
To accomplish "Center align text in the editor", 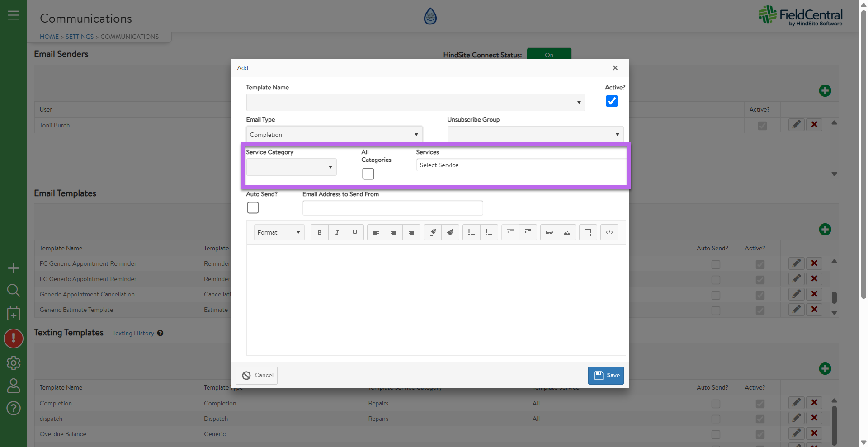I will 393,232.
